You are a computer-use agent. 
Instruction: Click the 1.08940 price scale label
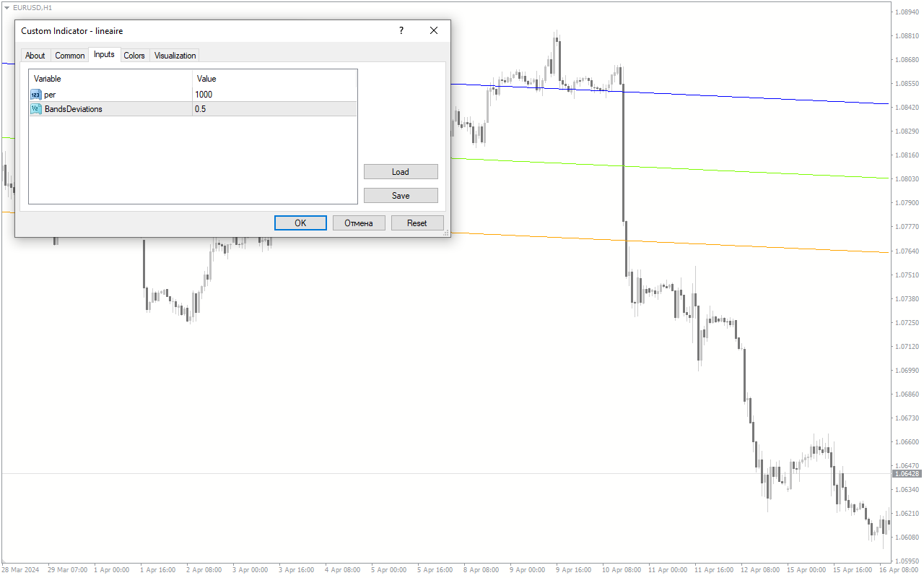coord(907,12)
